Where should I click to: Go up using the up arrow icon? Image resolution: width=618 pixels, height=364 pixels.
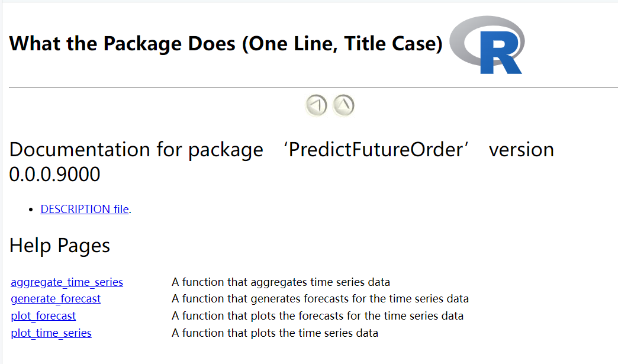[x=344, y=105]
